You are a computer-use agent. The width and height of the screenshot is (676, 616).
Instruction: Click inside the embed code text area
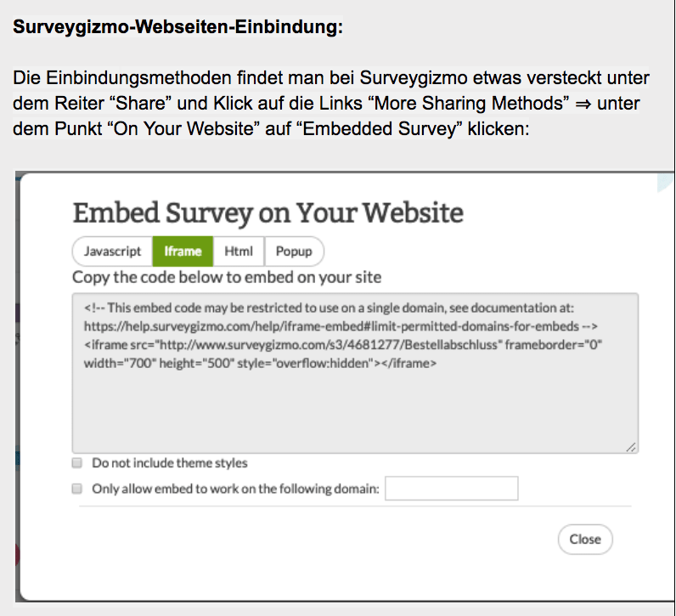coord(354,408)
